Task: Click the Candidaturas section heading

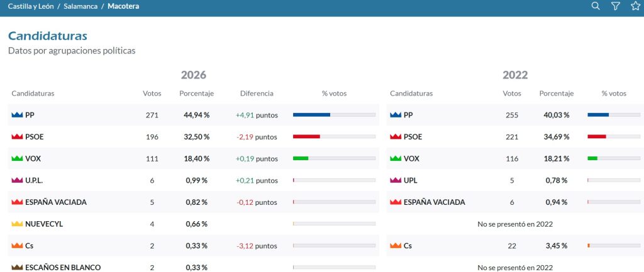Action: (x=48, y=36)
